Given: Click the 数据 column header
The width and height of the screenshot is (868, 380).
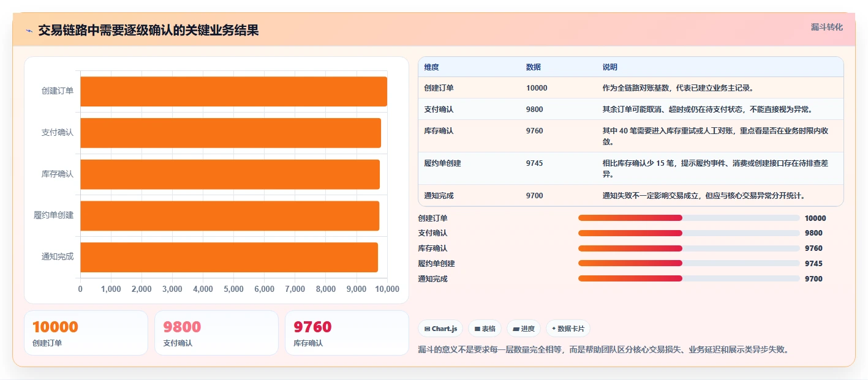Looking at the screenshot, I should coord(533,67).
